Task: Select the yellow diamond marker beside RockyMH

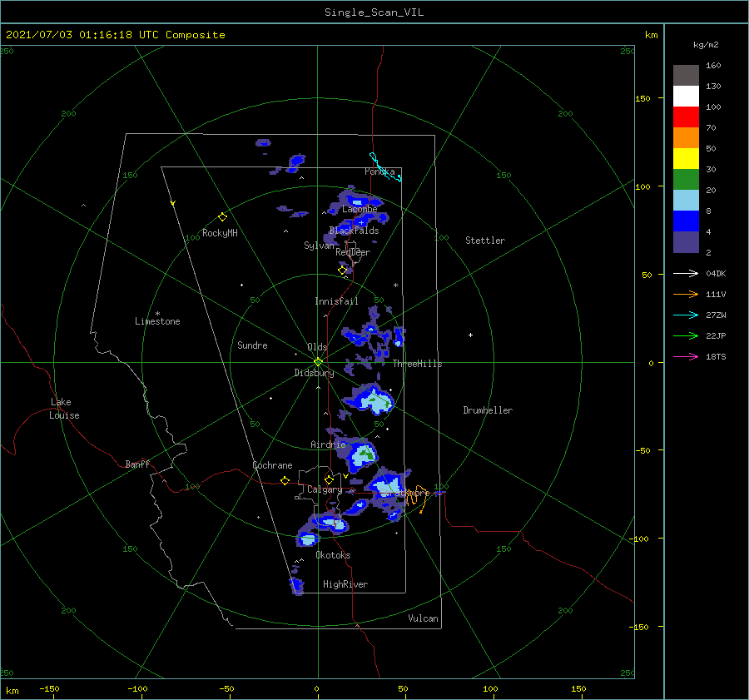Action: (222, 217)
